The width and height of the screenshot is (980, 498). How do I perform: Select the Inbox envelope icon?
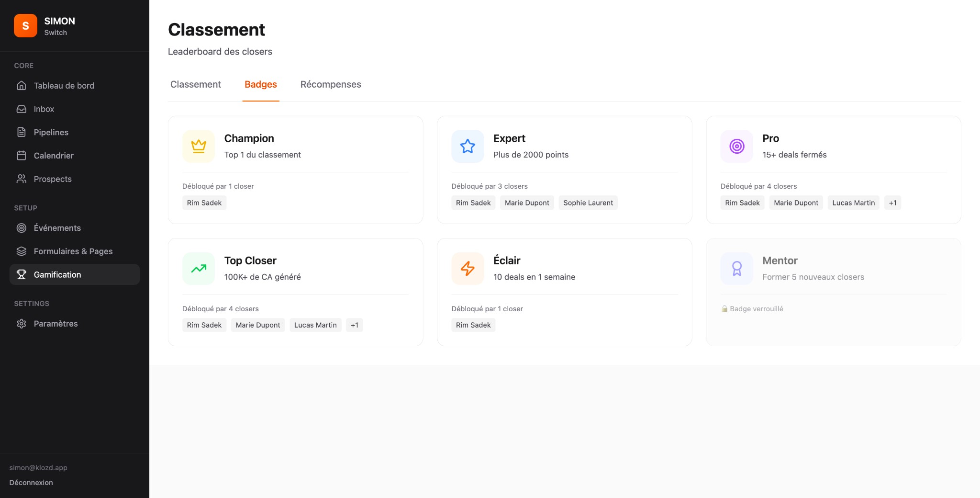point(22,109)
